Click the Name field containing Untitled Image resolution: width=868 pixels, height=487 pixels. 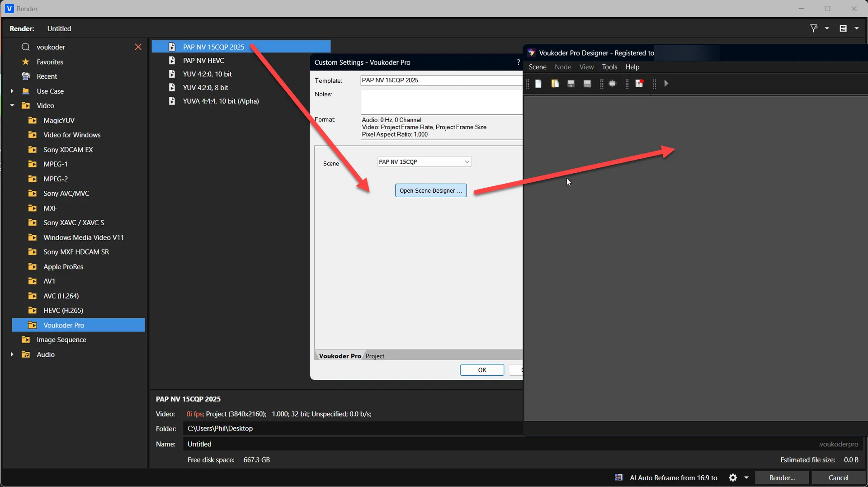[362, 444]
